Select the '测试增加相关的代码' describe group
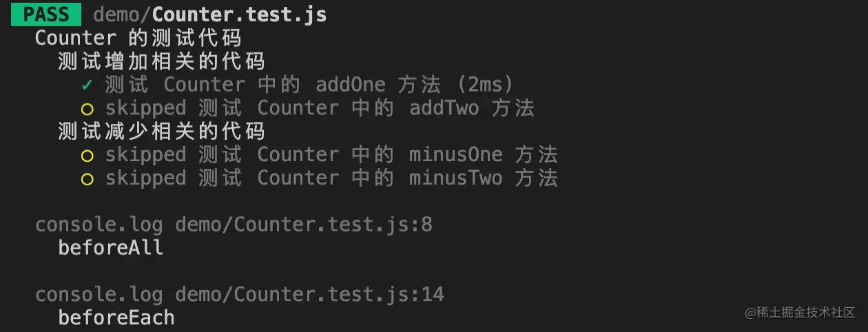868x332 pixels. (161, 61)
